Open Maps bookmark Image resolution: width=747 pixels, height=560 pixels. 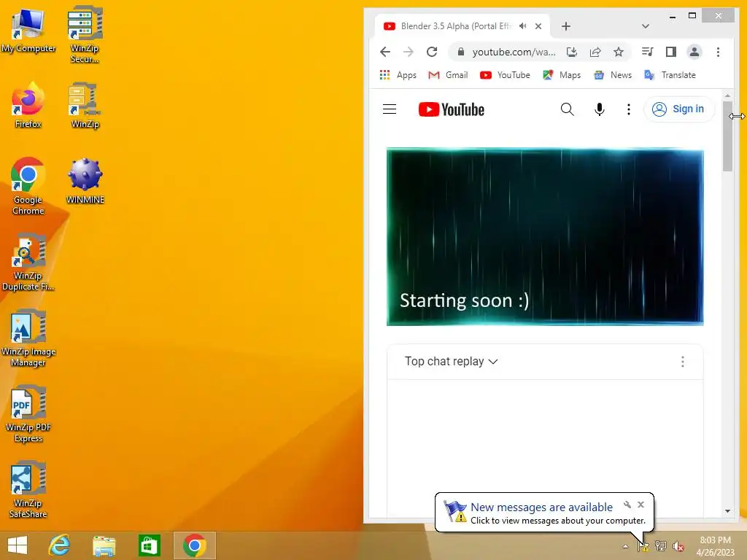click(562, 75)
